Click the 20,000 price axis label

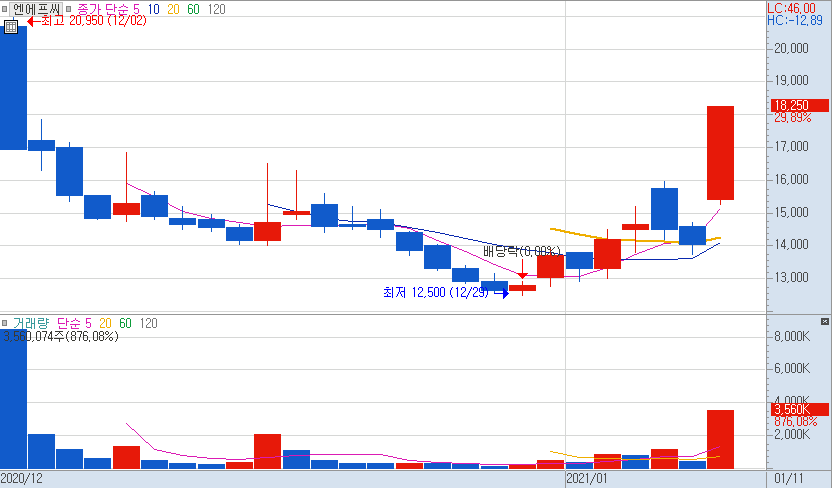[792, 48]
